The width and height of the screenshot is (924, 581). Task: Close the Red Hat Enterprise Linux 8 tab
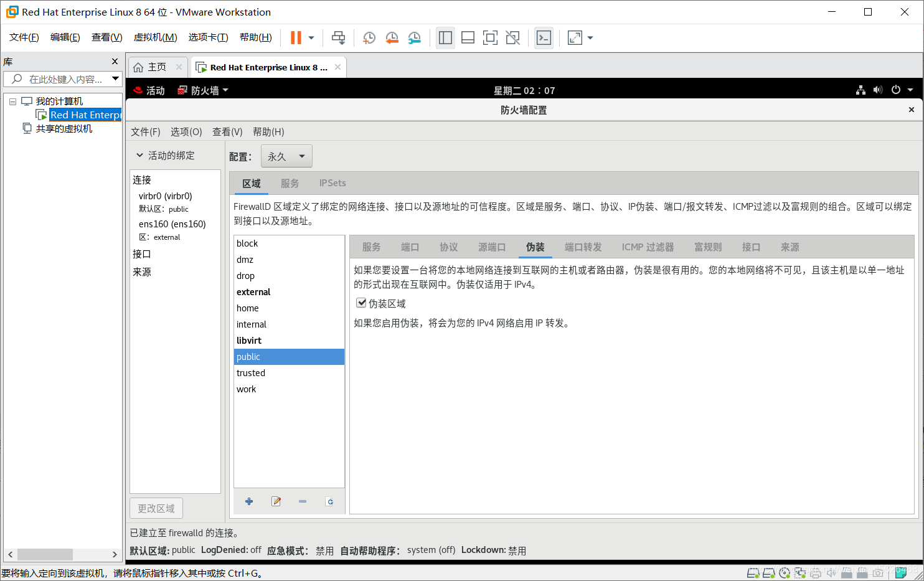337,67
